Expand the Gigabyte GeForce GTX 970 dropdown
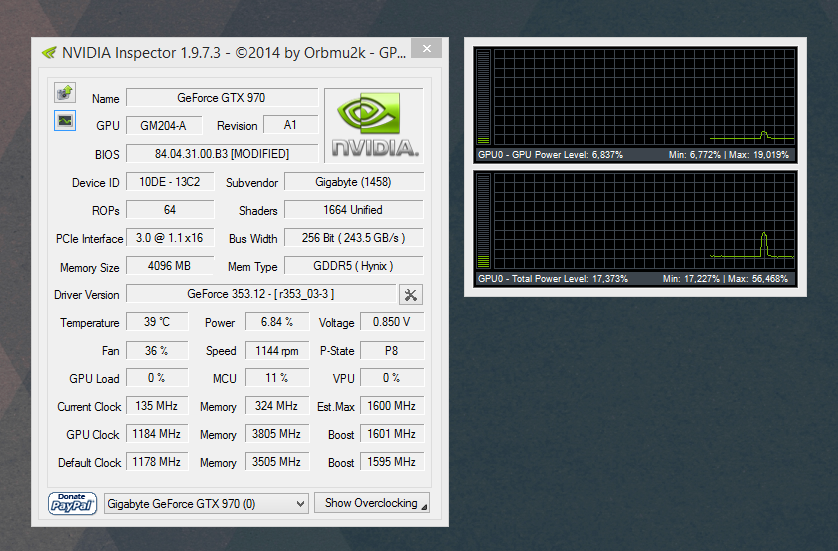This screenshot has height=551, width=838. (205, 503)
